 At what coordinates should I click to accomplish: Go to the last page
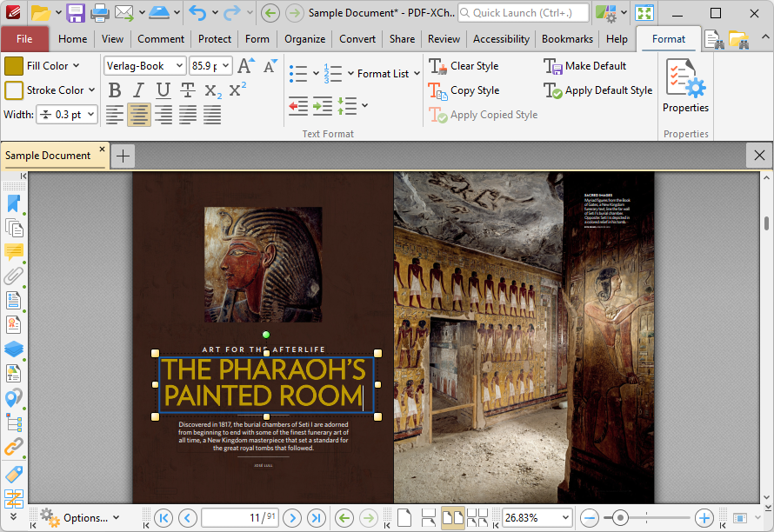[317, 518]
